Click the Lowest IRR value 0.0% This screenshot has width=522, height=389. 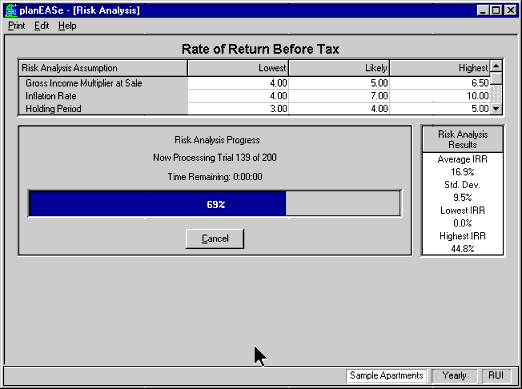462,223
